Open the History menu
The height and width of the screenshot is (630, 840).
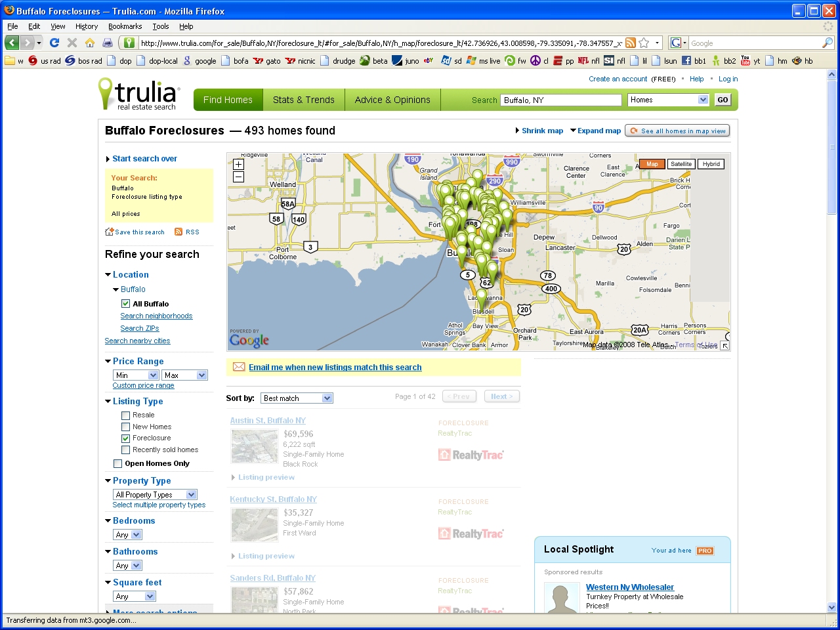pos(87,26)
